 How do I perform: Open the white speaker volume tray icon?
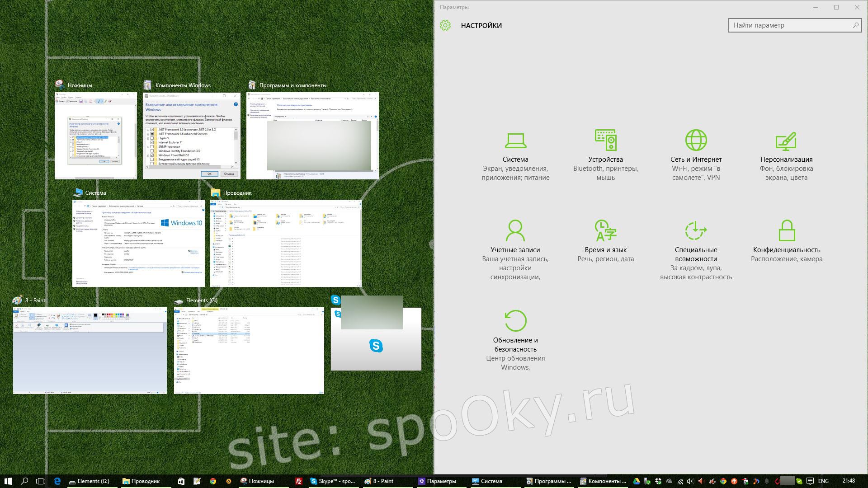pyautogui.click(x=690, y=481)
